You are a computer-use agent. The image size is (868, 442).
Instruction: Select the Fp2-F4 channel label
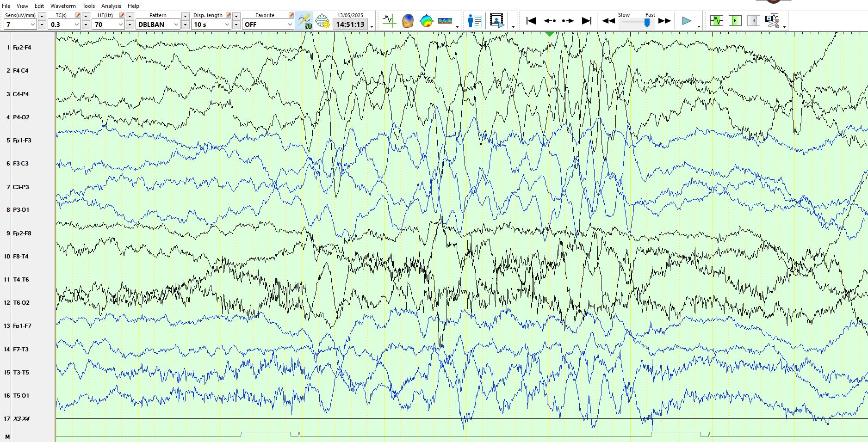(x=22, y=48)
